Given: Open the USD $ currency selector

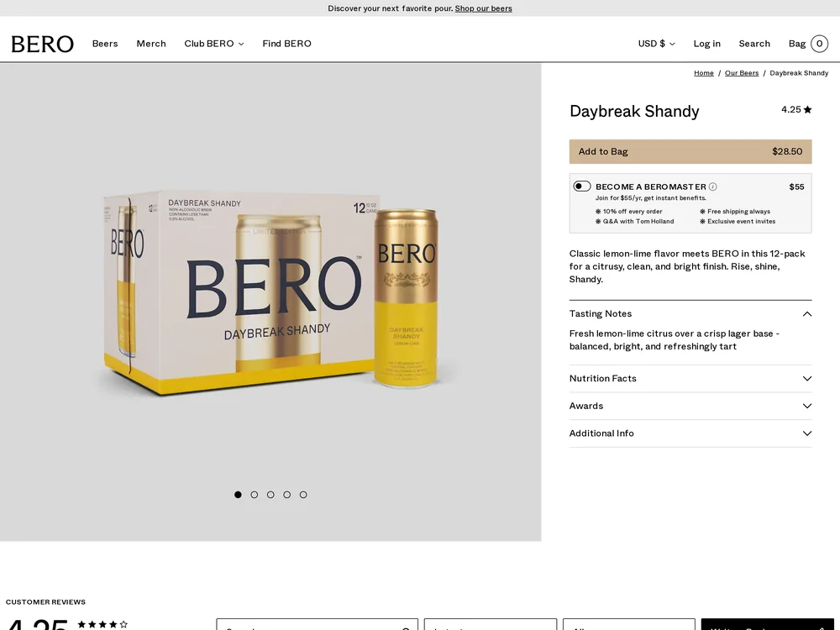Looking at the screenshot, I should coord(656,44).
